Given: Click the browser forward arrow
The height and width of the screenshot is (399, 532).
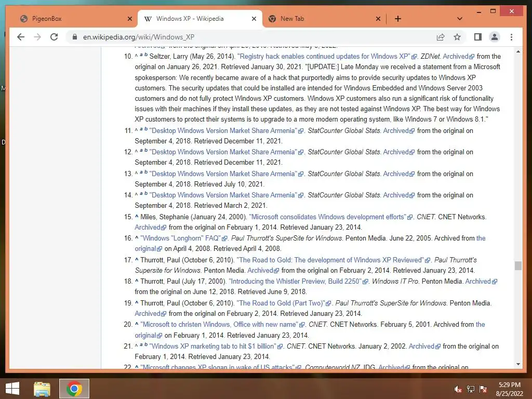Looking at the screenshot, I should pos(37,37).
